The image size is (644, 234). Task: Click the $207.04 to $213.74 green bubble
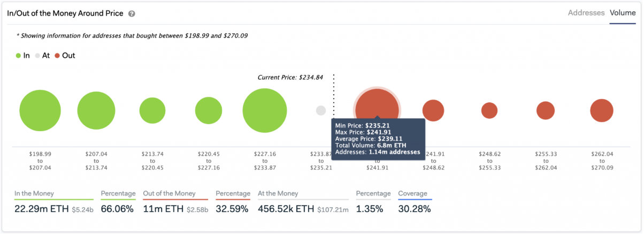[96, 111]
